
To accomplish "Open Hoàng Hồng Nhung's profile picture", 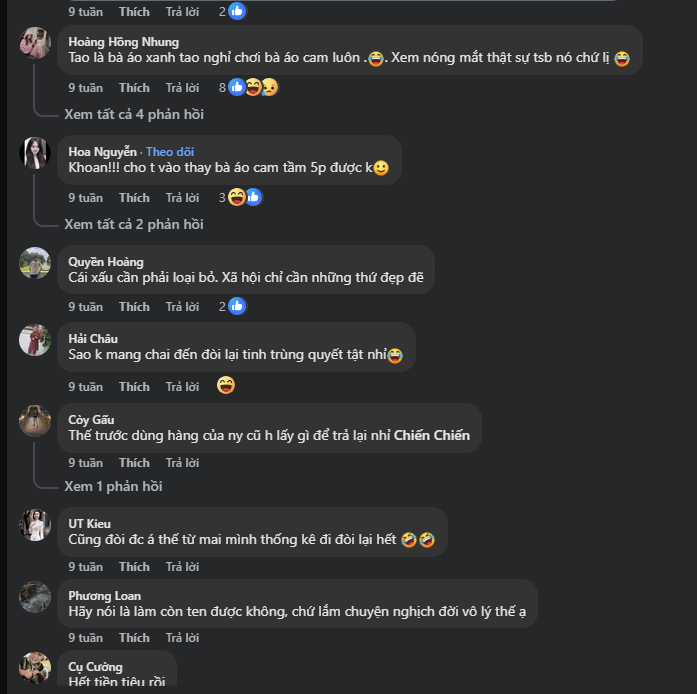I will [35, 43].
